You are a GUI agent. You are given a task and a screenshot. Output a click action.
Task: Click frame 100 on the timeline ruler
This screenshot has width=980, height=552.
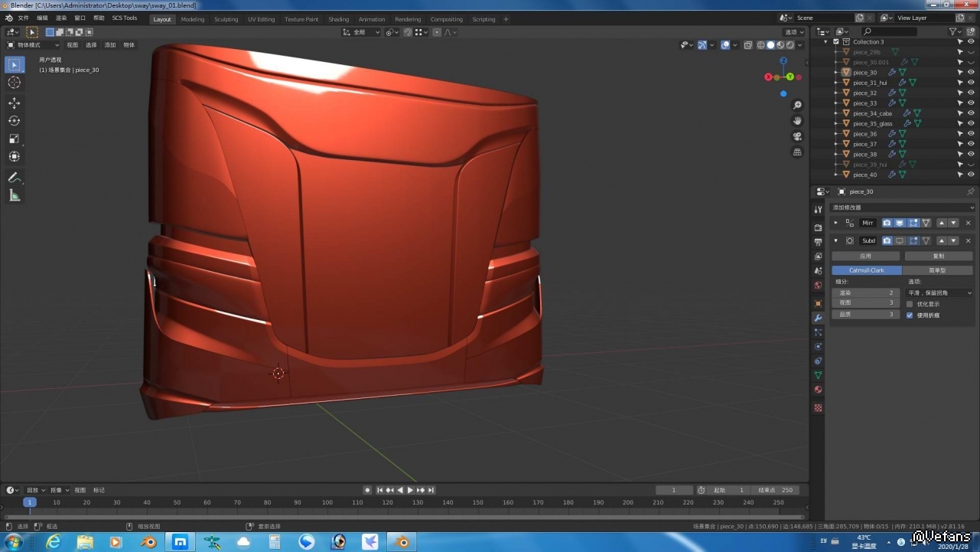(327, 502)
